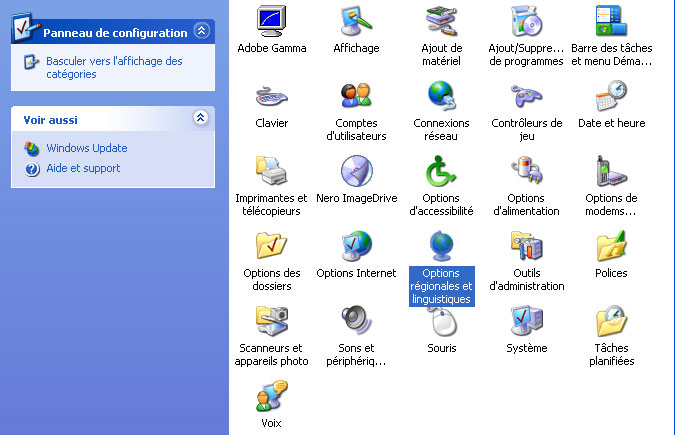Select the Polices fonts folder icon

tap(611, 245)
